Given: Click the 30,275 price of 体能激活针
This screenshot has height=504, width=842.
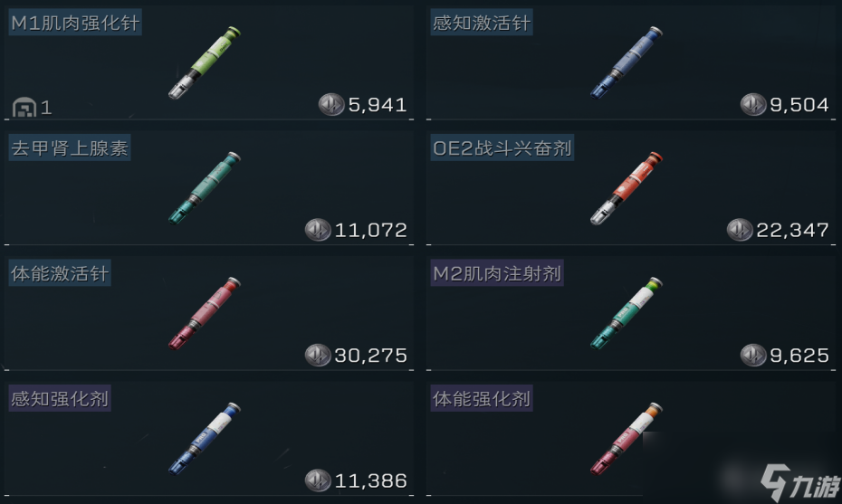Looking at the screenshot, I should coord(370,356).
